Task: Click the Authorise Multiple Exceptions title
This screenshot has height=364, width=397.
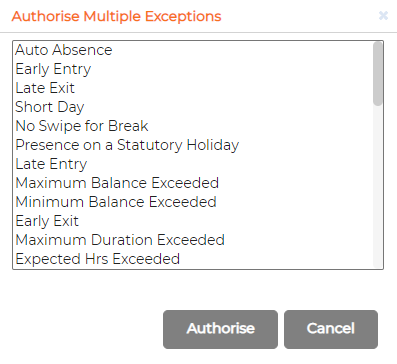Action: (116, 16)
